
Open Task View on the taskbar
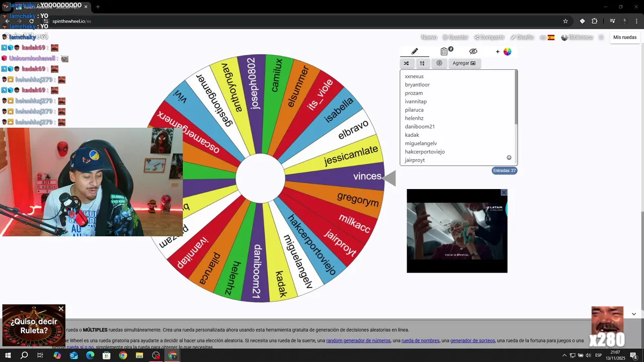(x=40, y=355)
